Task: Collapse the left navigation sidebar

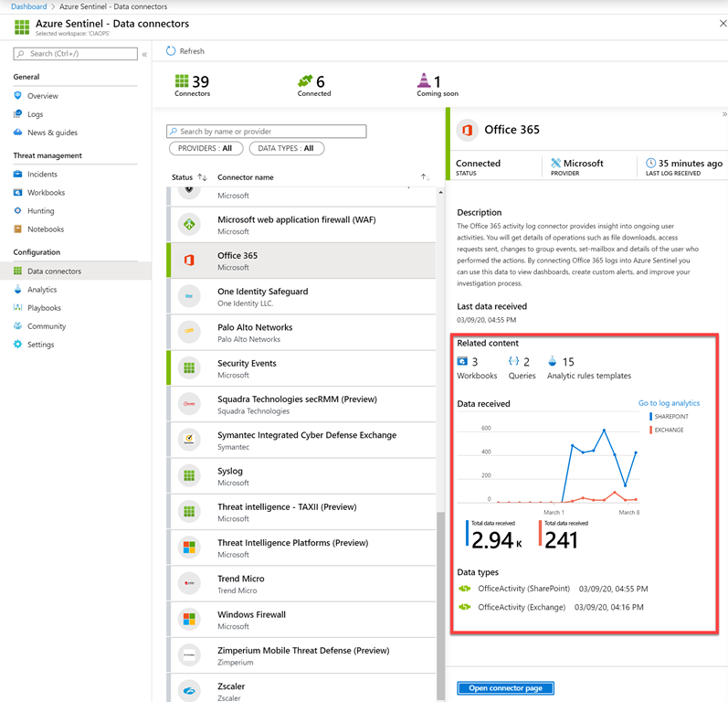Action: tap(144, 54)
